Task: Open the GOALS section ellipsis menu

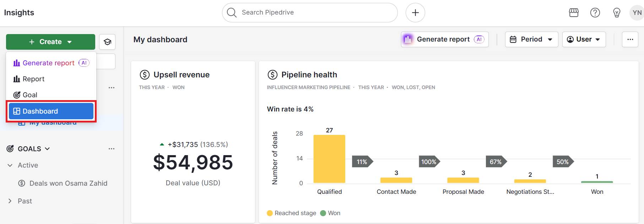Action: (112, 149)
